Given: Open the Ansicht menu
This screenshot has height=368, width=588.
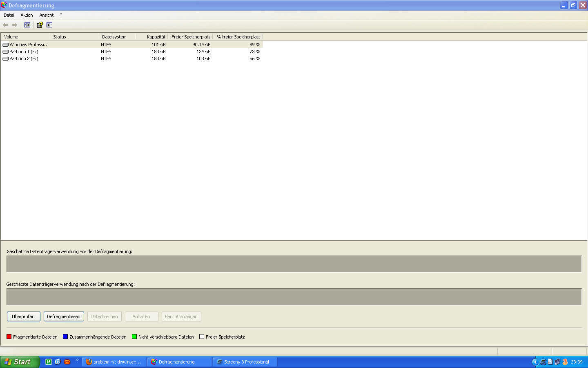Looking at the screenshot, I should tap(47, 15).
